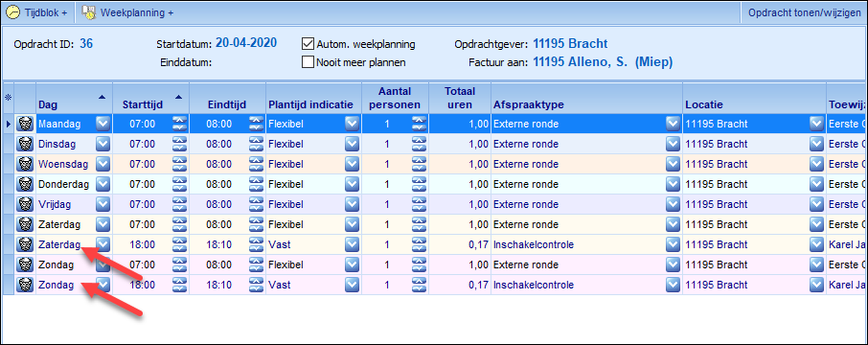The height and width of the screenshot is (345, 868).
Task: Enable Nooit meer plannen checkbox
Action: coord(308,62)
